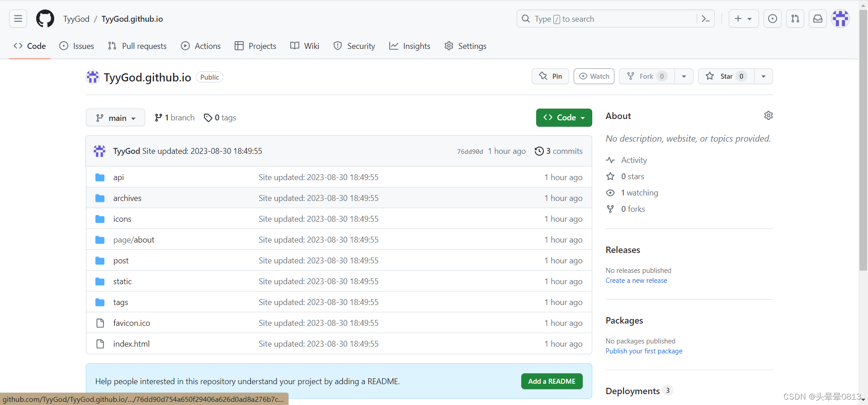
Task: Open the About settings gear icon
Action: click(x=768, y=115)
